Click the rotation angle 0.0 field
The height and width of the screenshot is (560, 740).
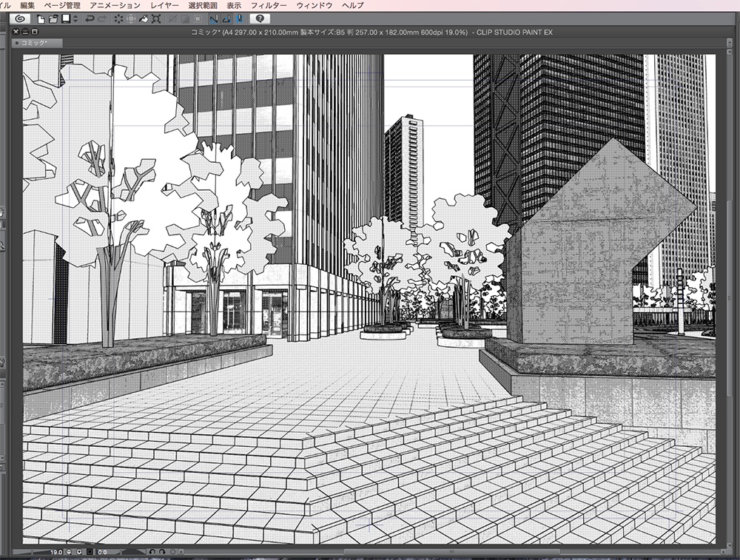point(102,552)
